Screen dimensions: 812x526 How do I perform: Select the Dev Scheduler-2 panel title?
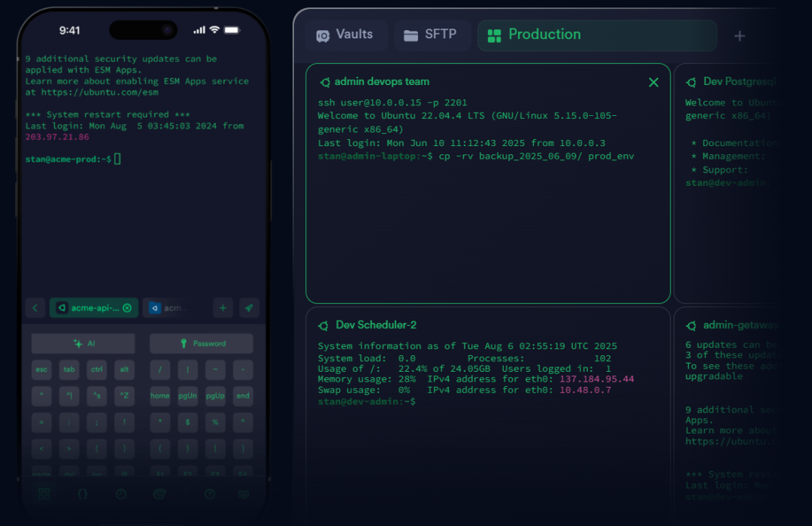pos(376,325)
